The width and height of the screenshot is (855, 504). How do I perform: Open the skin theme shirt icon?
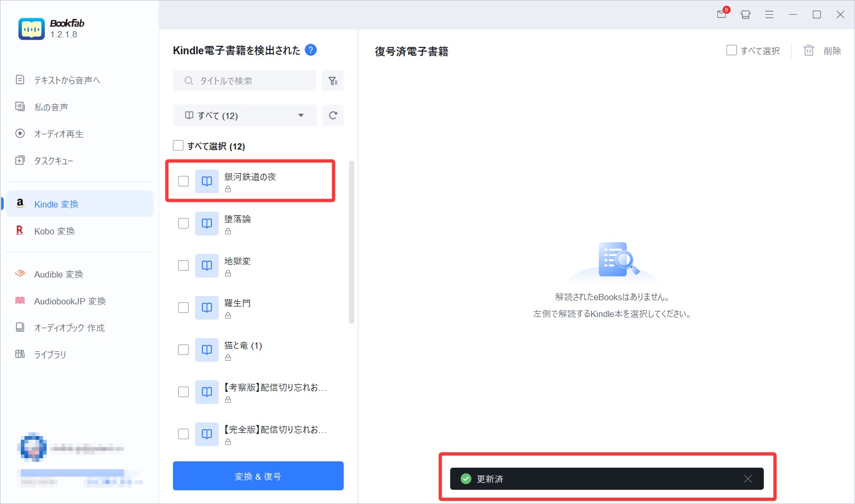tap(745, 15)
